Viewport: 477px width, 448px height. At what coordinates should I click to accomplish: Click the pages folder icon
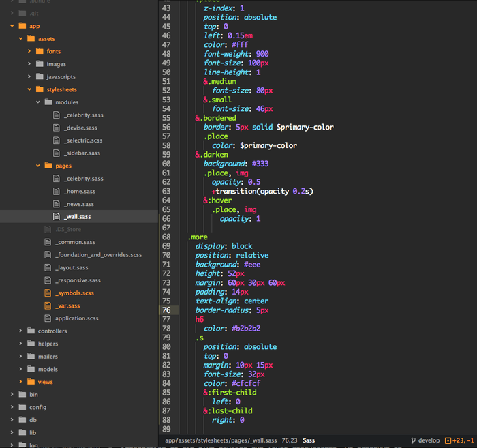[x=48, y=166]
